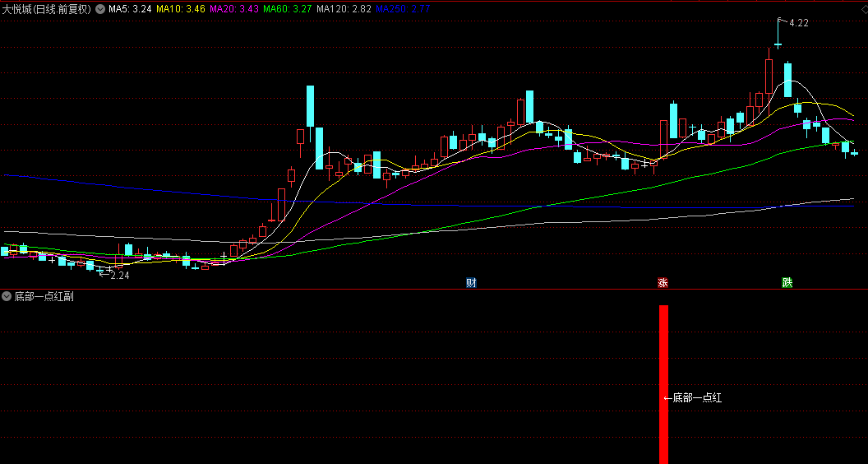Open the blue 财 financial marker
The width and height of the screenshot is (868, 464).
pyautogui.click(x=471, y=283)
